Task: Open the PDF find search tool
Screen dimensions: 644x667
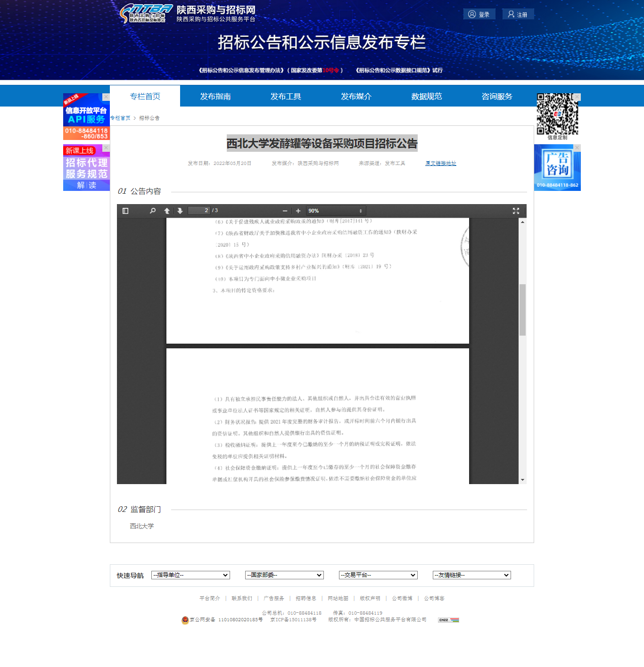Action: [153, 211]
